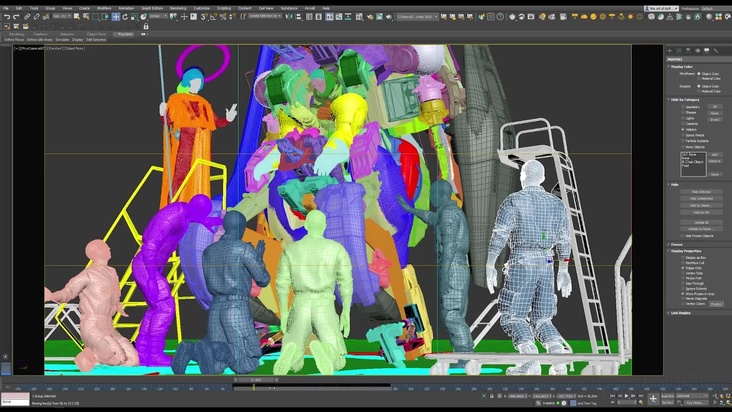This screenshot has width=732, height=412.
Task: Open the Motion command panel tab
Action: click(x=698, y=50)
